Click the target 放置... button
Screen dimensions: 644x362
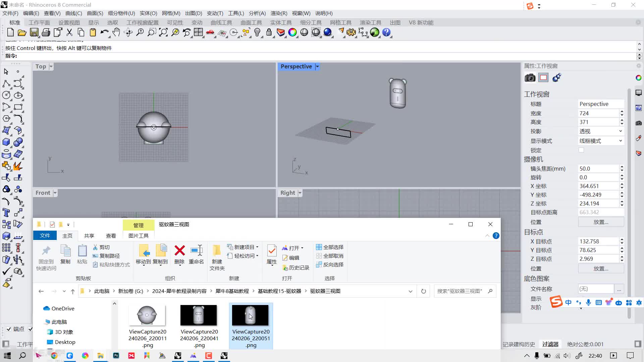point(601,268)
